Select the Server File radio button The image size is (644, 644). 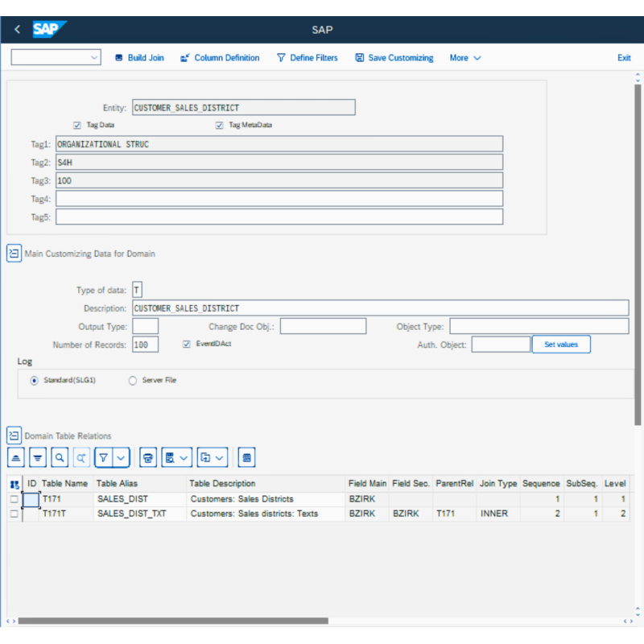(x=133, y=380)
